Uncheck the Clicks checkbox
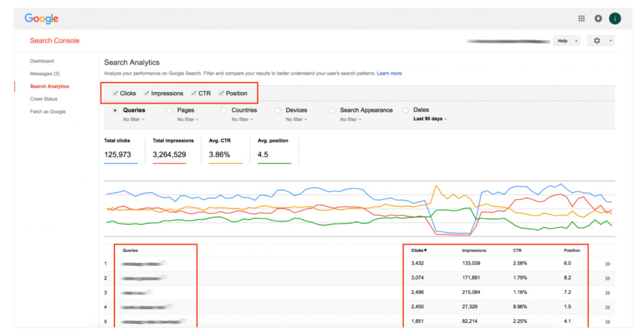The height and width of the screenshot is (331, 644). tap(115, 93)
